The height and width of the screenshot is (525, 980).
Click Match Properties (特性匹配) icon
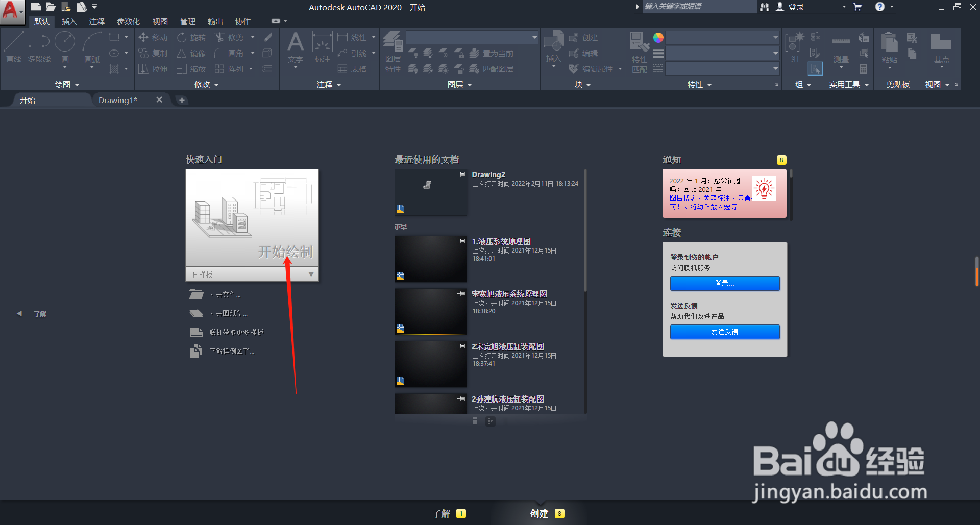pyautogui.click(x=640, y=51)
